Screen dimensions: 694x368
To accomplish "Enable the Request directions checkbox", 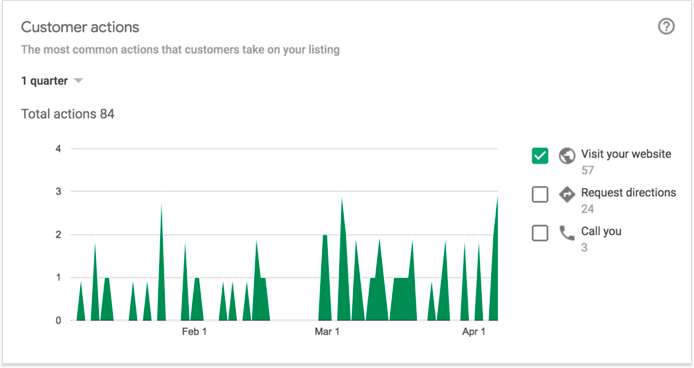I will [x=540, y=194].
